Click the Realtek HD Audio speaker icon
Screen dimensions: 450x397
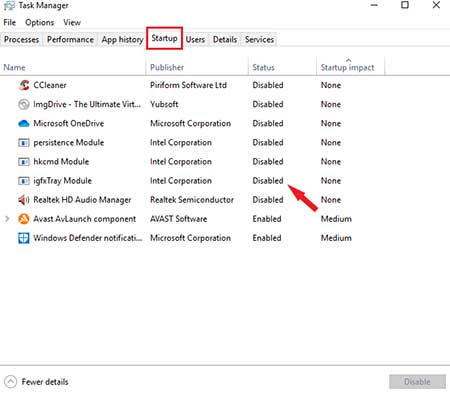tap(24, 200)
